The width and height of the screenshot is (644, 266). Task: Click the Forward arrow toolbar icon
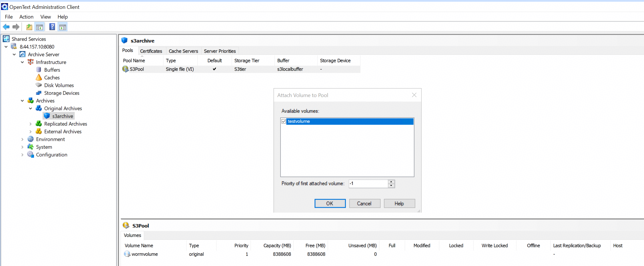point(16,27)
